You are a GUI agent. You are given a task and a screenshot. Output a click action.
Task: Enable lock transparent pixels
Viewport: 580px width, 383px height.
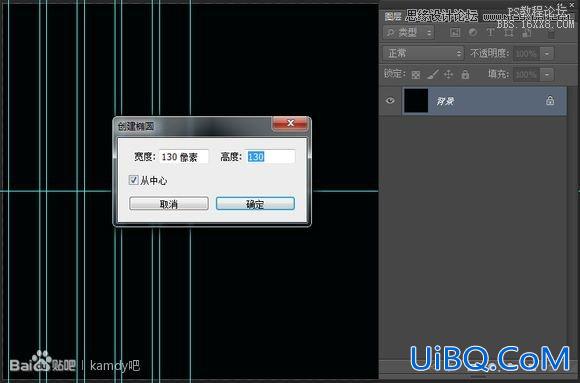(x=416, y=75)
